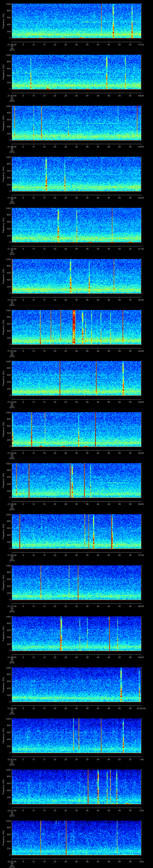Click the '58:00' end time label
Image resolution: width=153 pixels, height=868 pixels.
[x=141, y=606]
